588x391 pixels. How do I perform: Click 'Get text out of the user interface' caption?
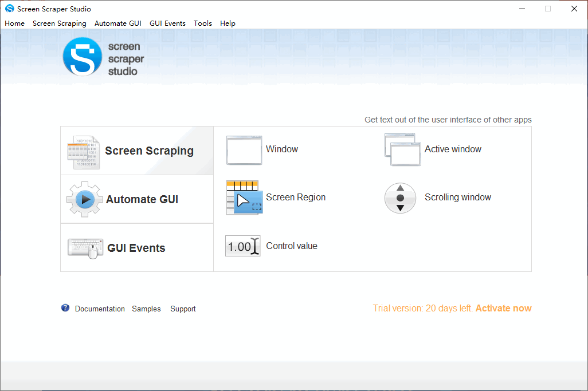tap(448, 120)
